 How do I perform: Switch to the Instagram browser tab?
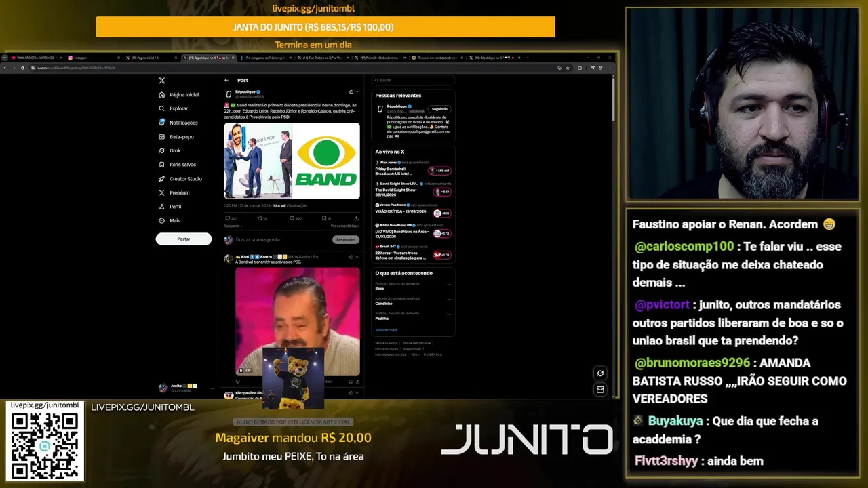point(94,58)
